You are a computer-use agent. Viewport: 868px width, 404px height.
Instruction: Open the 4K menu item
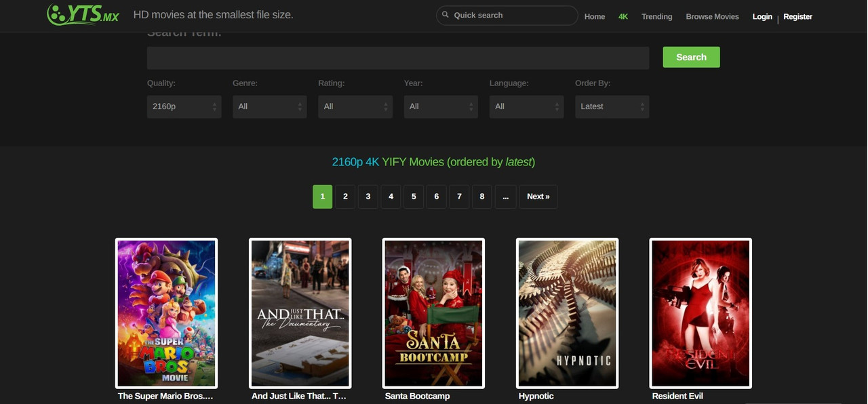(x=623, y=16)
